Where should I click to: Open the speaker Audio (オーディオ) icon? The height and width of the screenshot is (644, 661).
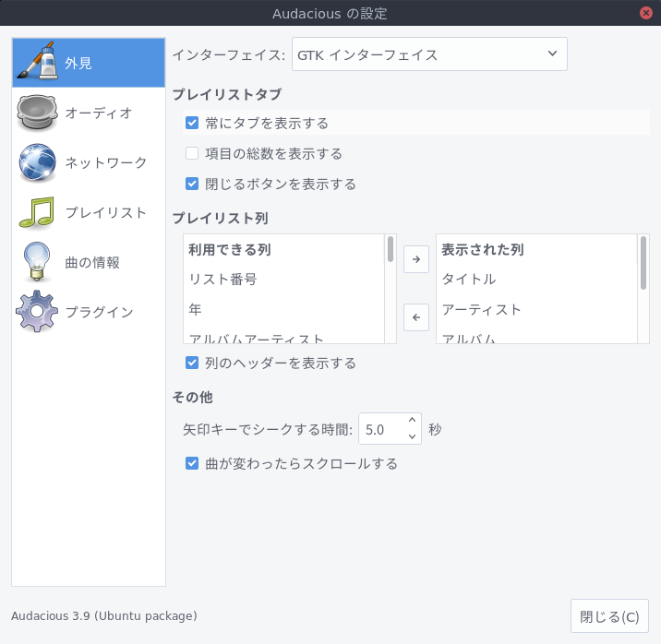coord(37,113)
